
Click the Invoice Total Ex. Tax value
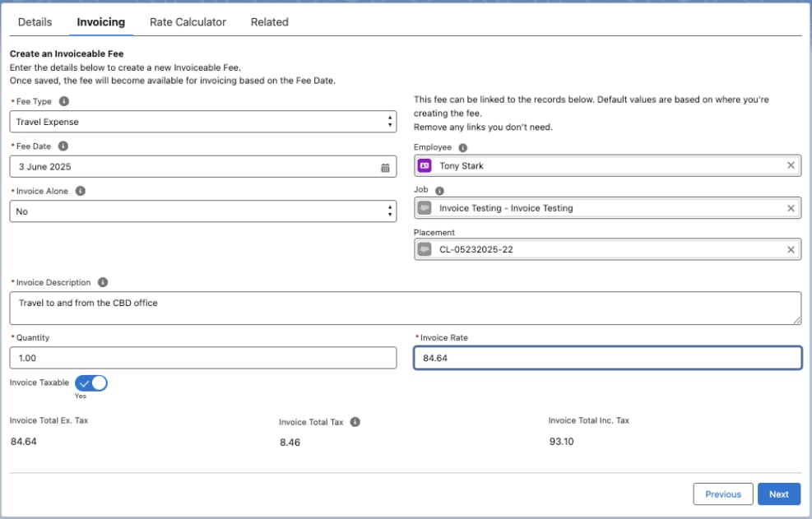[x=24, y=442]
